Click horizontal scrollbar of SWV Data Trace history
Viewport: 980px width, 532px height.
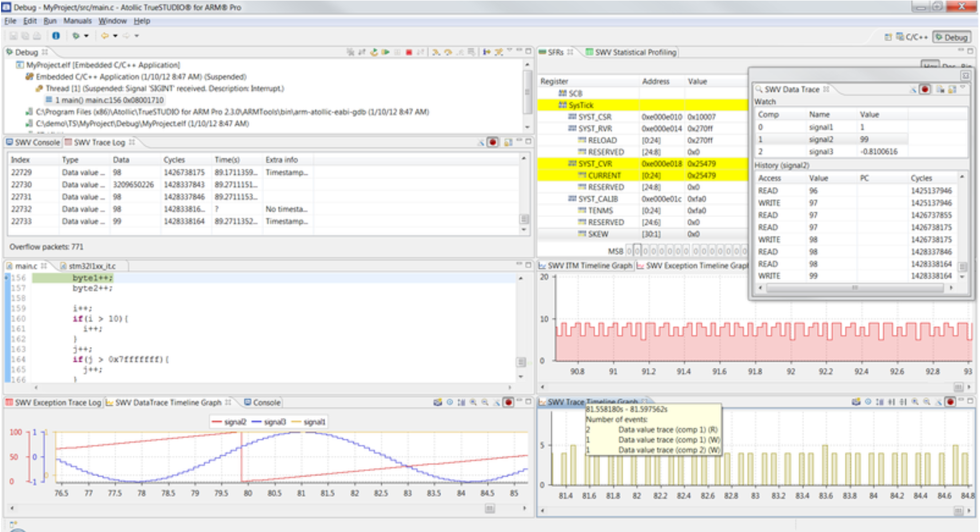[x=855, y=287]
